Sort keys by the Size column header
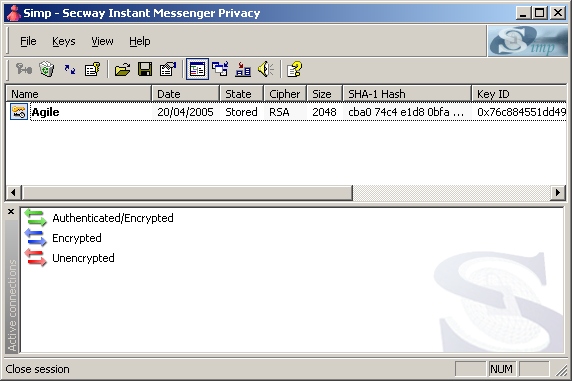This screenshot has width=572, height=381. pos(325,94)
